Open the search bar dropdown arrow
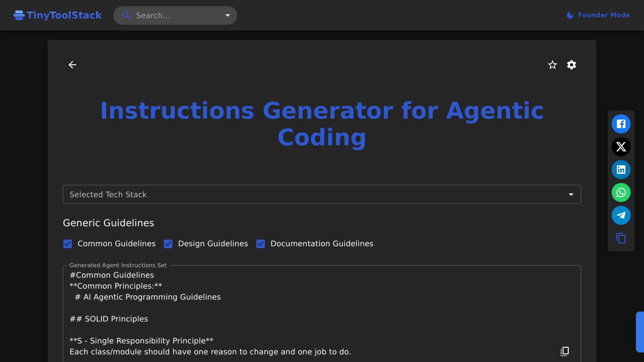Image resolution: width=644 pixels, height=362 pixels. pyautogui.click(x=228, y=15)
